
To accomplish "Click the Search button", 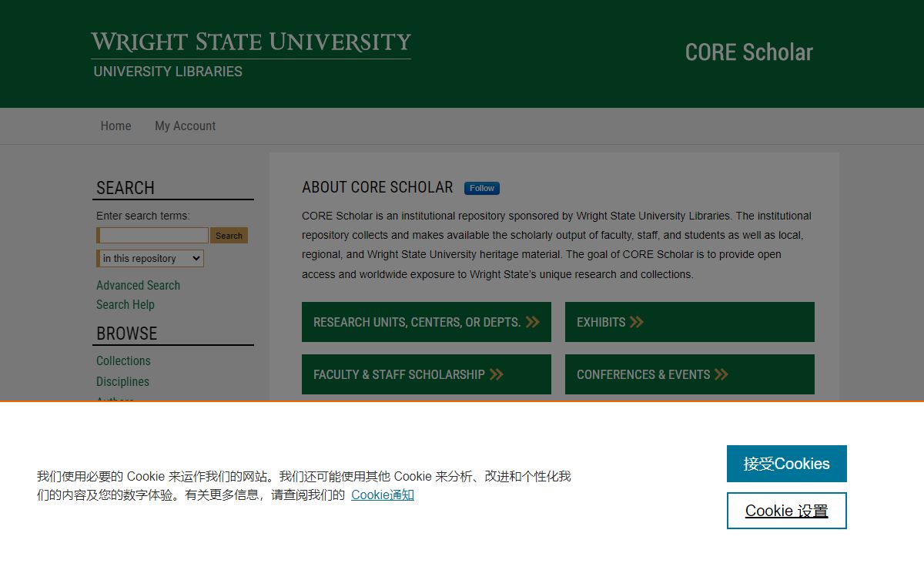I will pos(229,236).
